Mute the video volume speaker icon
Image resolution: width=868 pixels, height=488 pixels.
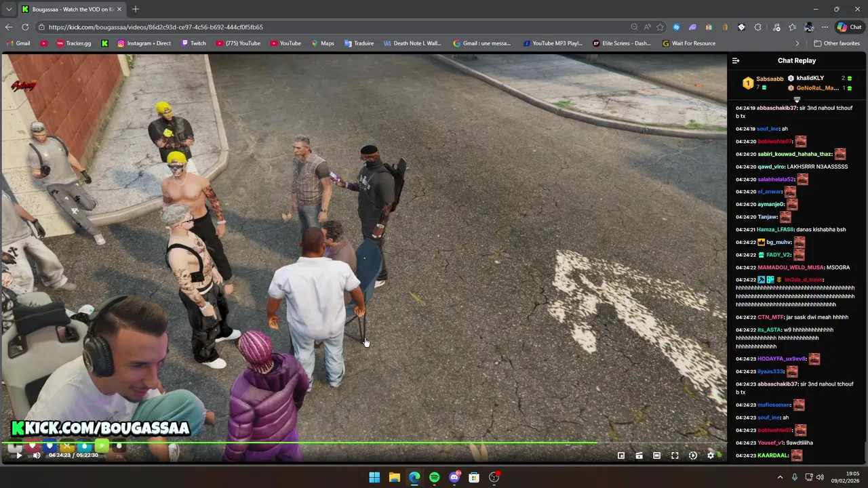37,455
